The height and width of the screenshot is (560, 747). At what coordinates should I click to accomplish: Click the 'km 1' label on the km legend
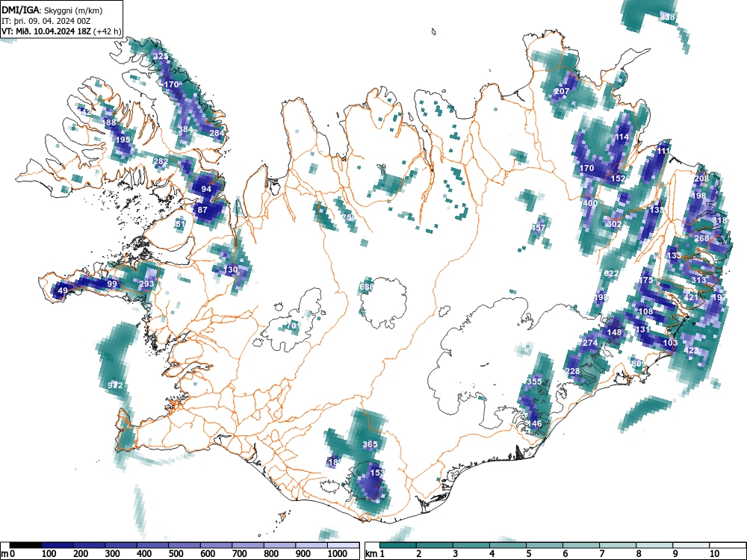[x=374, y=554]
